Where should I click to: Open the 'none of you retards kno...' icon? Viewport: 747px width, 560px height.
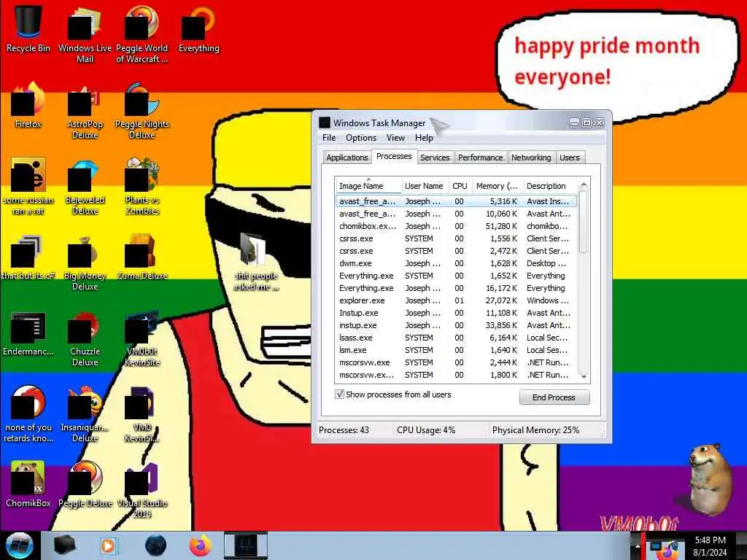(x=28, y=414)
